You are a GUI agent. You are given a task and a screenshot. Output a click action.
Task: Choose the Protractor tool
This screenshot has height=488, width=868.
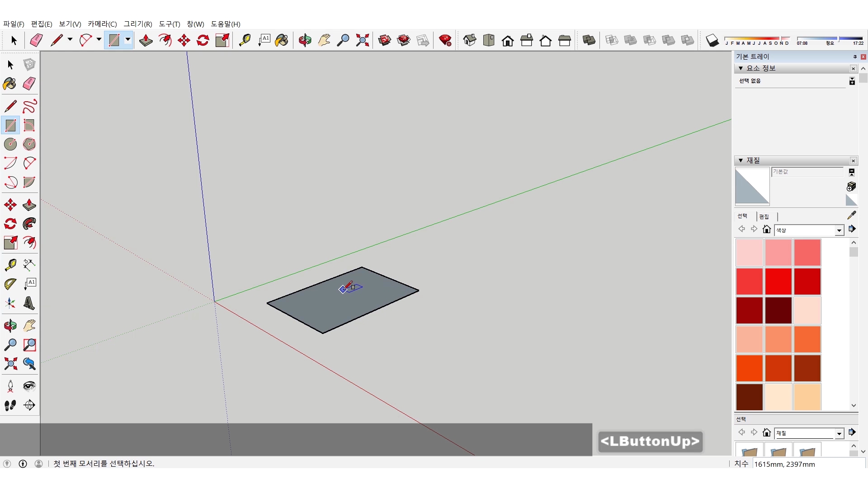tap(10, 284)
